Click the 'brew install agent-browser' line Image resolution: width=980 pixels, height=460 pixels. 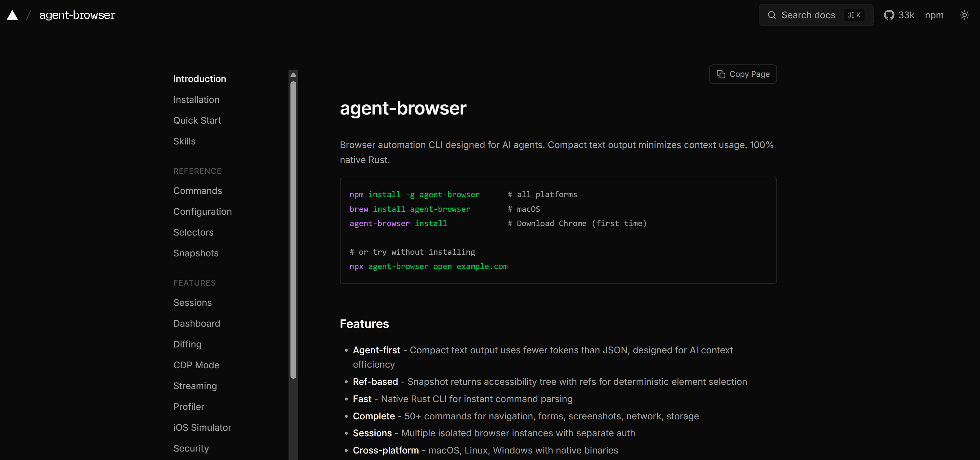coord(410,209)
